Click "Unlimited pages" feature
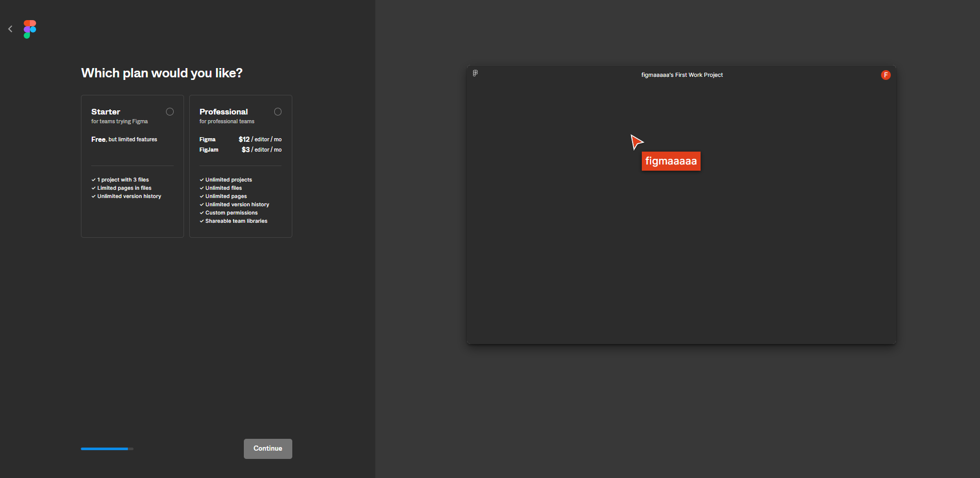This screenshot has width=980, height=478. [x=226, y=196]
